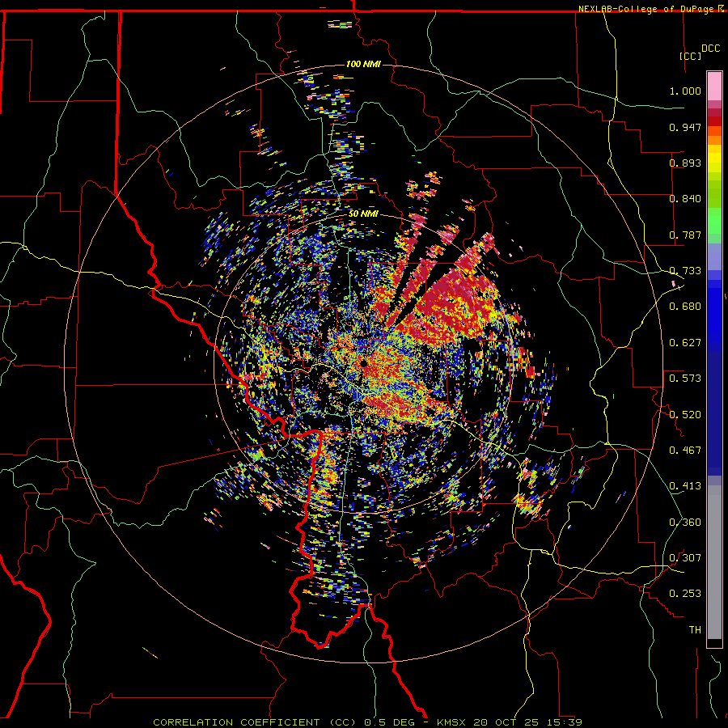Select the 0.627 scale value

point(685,343)
